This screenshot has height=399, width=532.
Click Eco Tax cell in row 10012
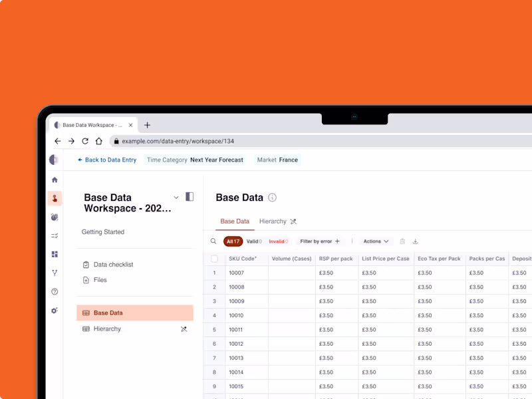coord(440,344)
